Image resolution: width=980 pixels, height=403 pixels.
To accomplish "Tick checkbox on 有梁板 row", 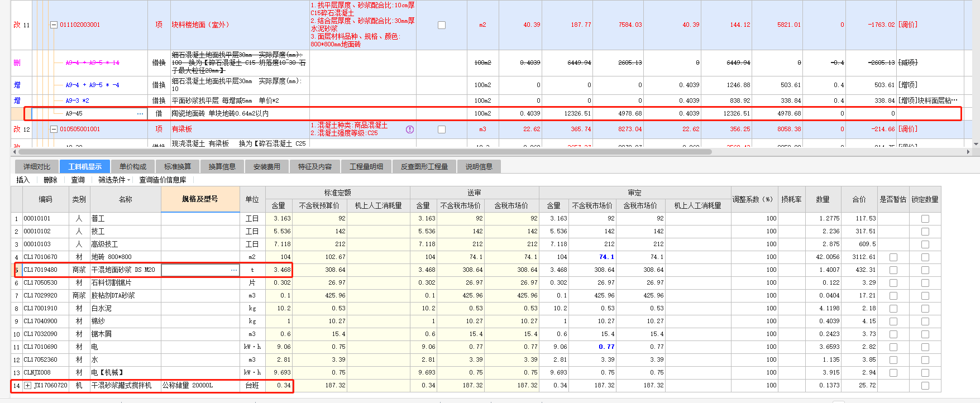I will tap(442, 129).
